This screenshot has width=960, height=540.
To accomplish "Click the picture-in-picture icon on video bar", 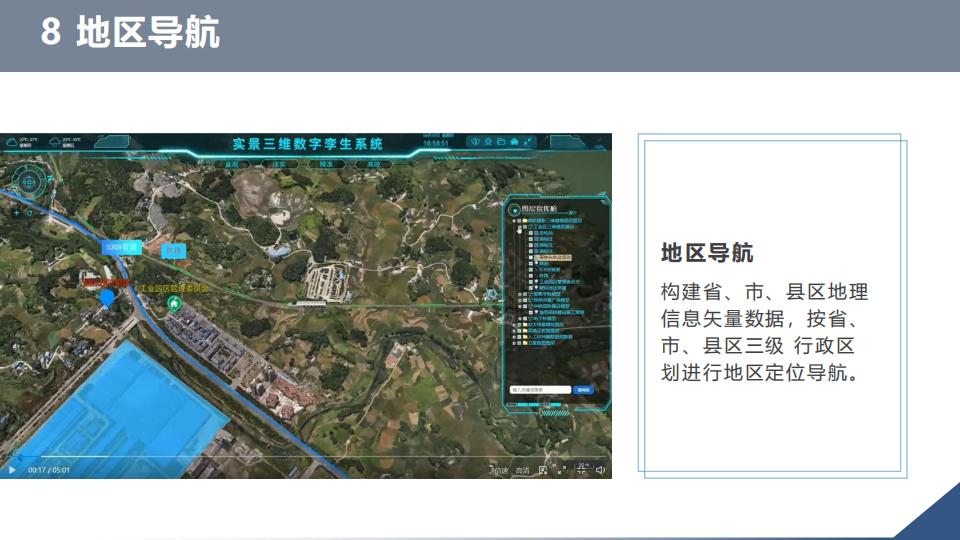I will point(543,470).
